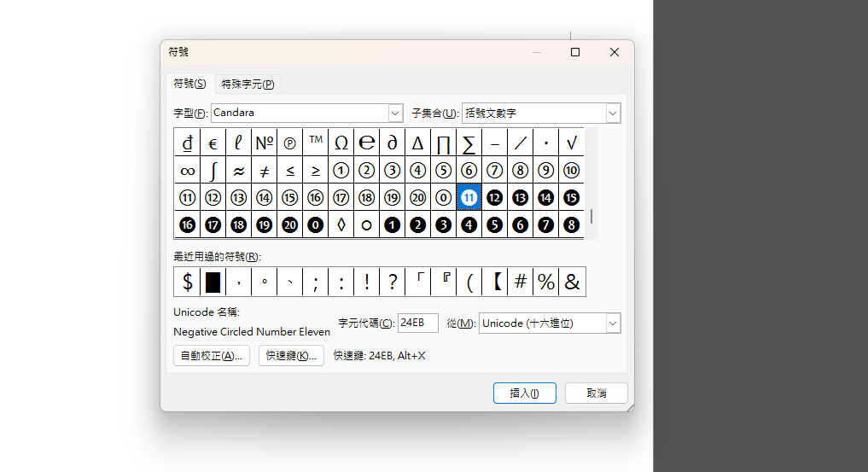
Task: Choose the ampersand from recent symbols
Action: click(572, 282)
